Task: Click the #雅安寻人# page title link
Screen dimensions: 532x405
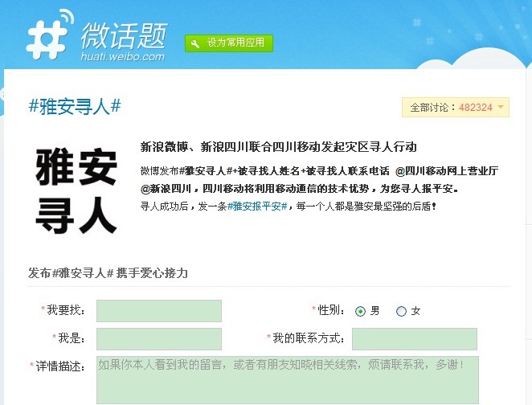Action: pyautogui.click(x=75, y=106)
